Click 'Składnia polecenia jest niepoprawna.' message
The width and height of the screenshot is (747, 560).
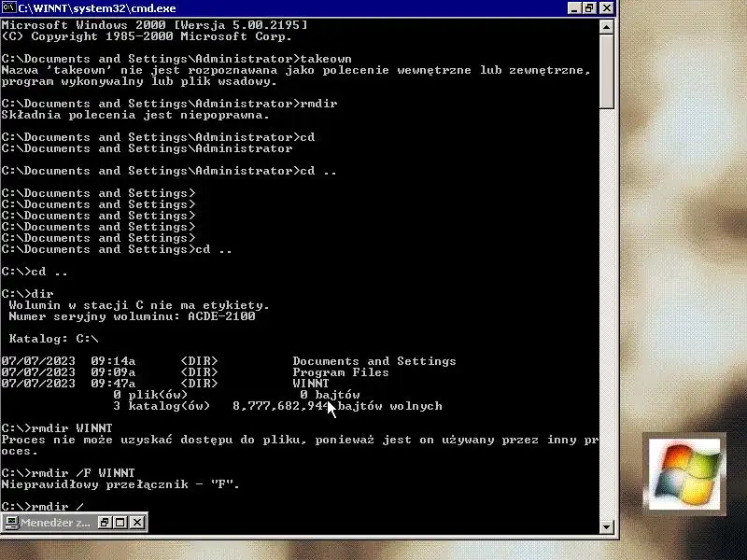[135, 115]
